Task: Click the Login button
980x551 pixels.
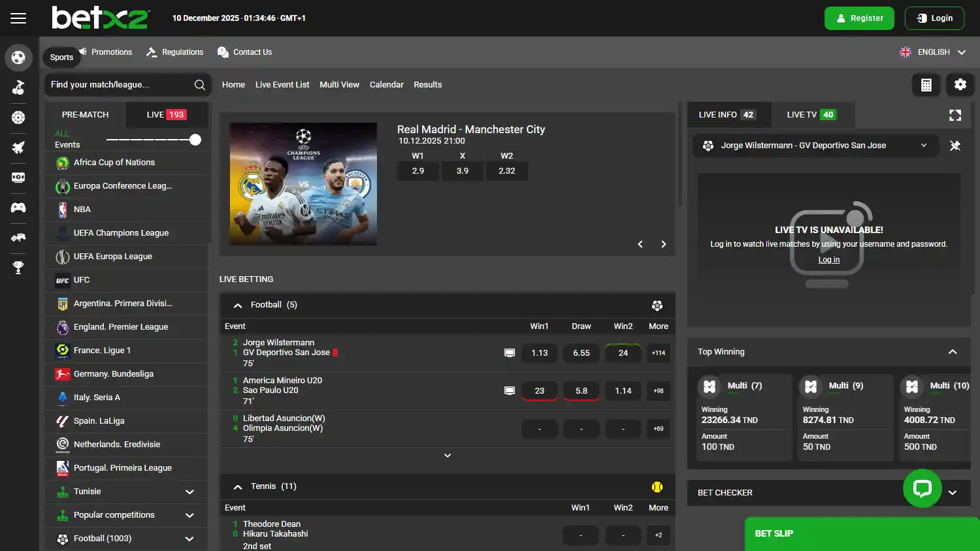Action: point(934,18)
